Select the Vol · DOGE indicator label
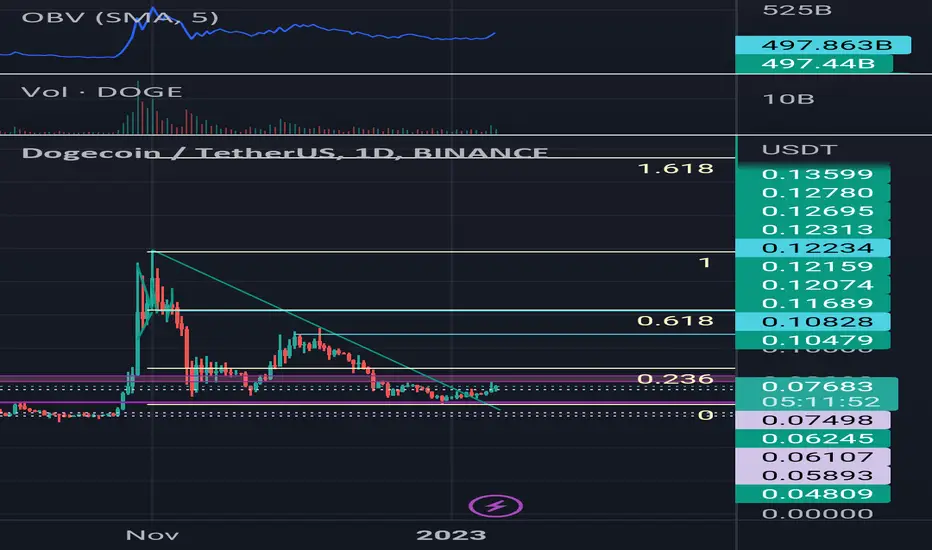Viewport: 932px width, 550px height. tap(102, 92)
